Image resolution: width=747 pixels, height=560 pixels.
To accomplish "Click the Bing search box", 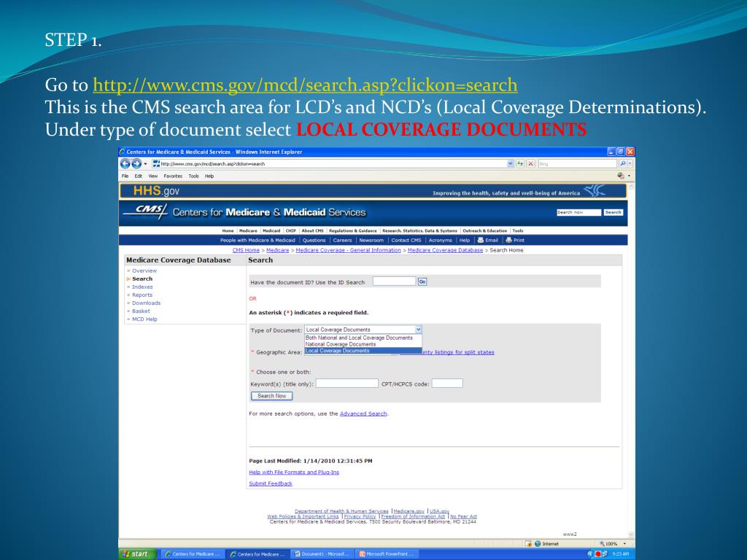I will 578,164.
